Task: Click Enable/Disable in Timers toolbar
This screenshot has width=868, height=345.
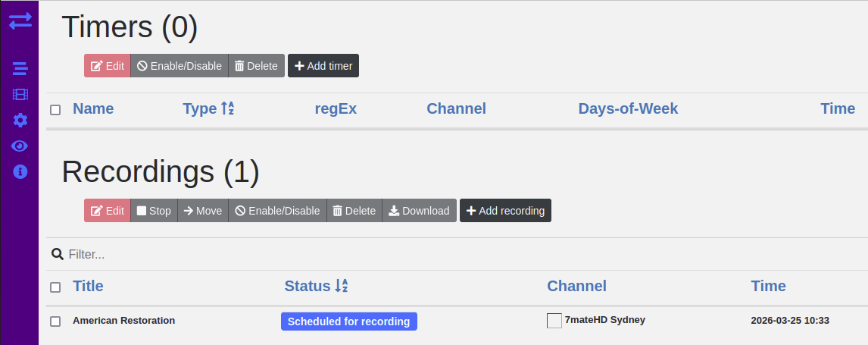Action: point(180,66)
